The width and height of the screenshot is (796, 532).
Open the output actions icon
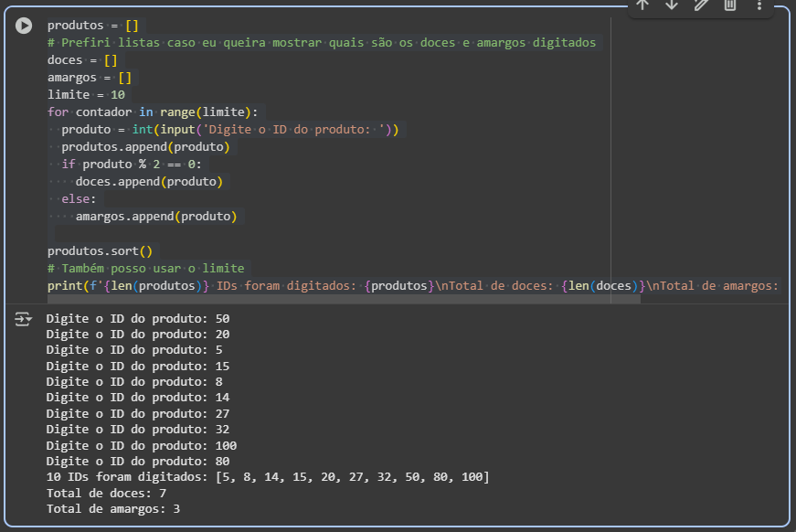coord(24,319)
